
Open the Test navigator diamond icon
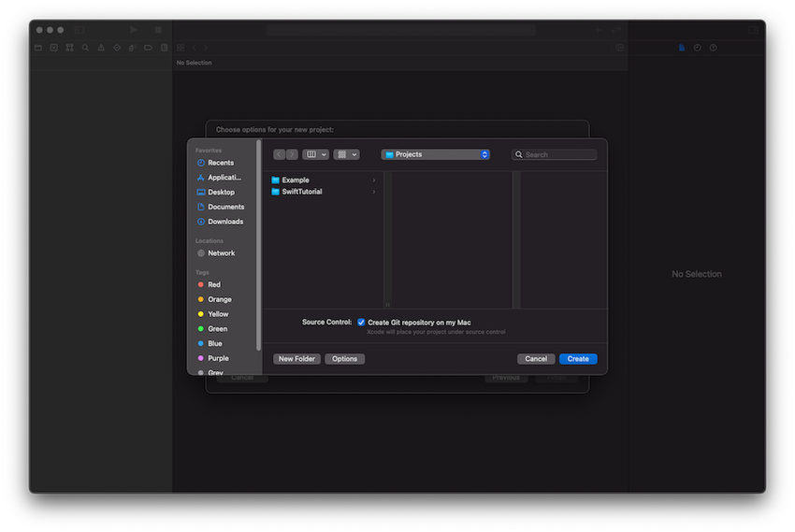(x=117, y=48)
